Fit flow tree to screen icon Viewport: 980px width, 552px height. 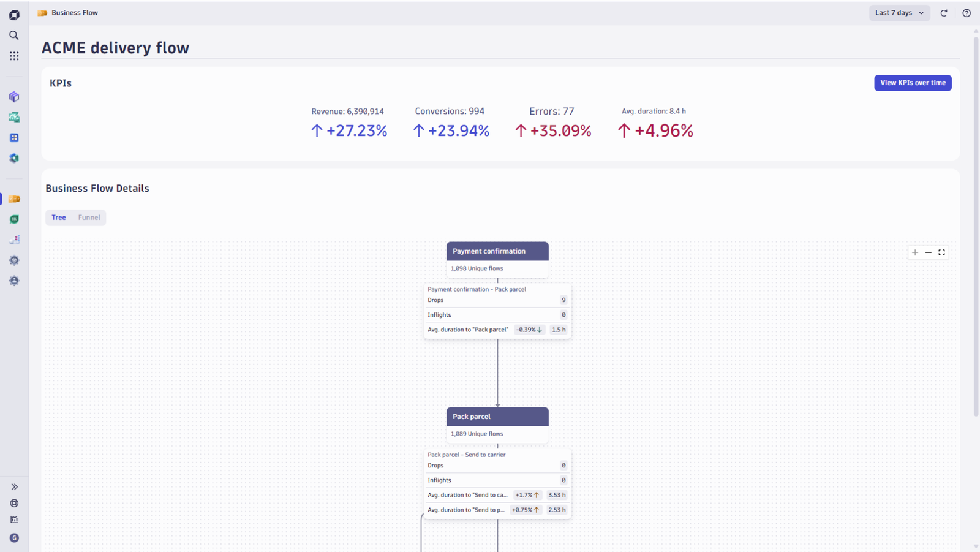pos(942,252)
